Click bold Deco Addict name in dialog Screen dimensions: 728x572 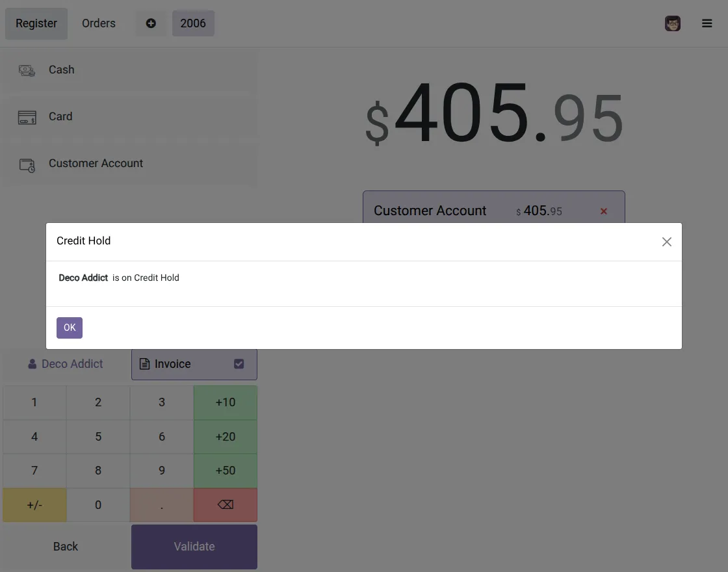pyautogui.click(x=83, y=278)
